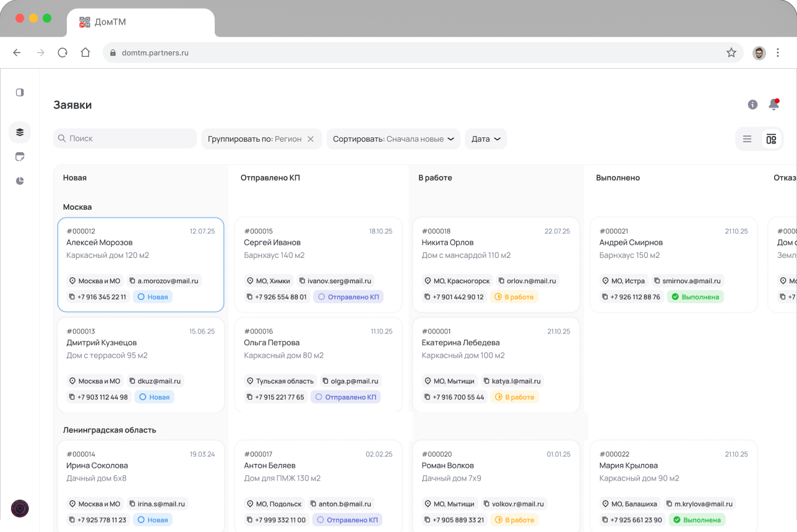
Task: Open the Ольга Петрова request card
Action: point(319,364)
